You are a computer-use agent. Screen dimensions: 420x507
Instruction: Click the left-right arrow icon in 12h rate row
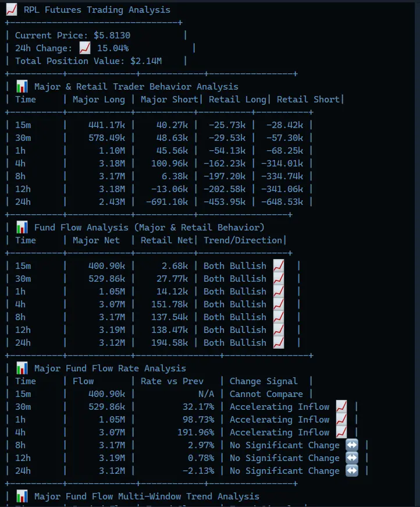352,458
